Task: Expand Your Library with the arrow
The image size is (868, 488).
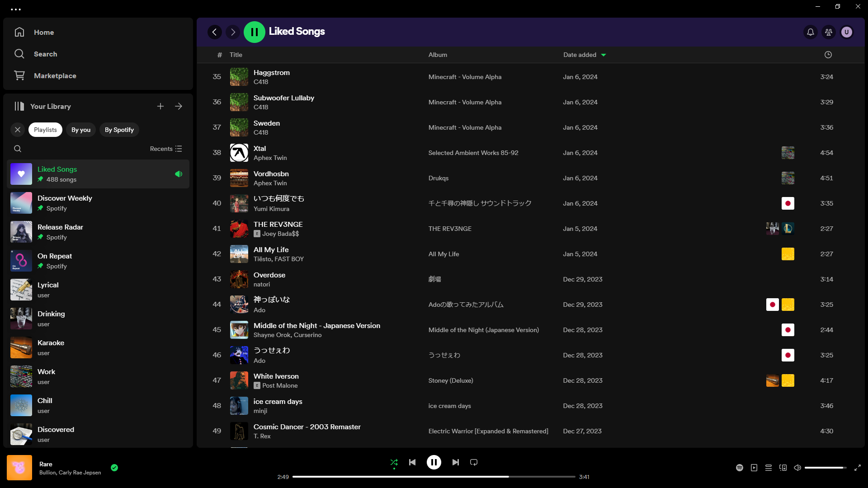Action: tap(179, 106)
